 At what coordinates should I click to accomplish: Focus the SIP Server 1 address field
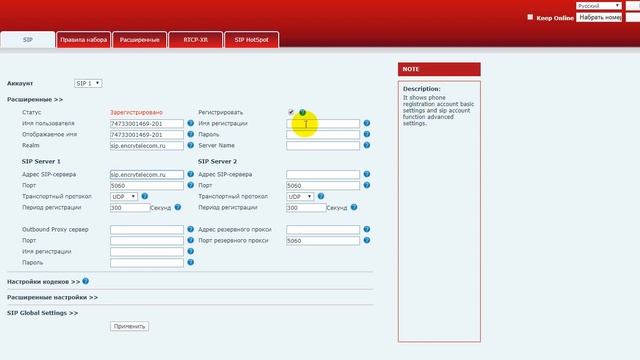point(147,174)
